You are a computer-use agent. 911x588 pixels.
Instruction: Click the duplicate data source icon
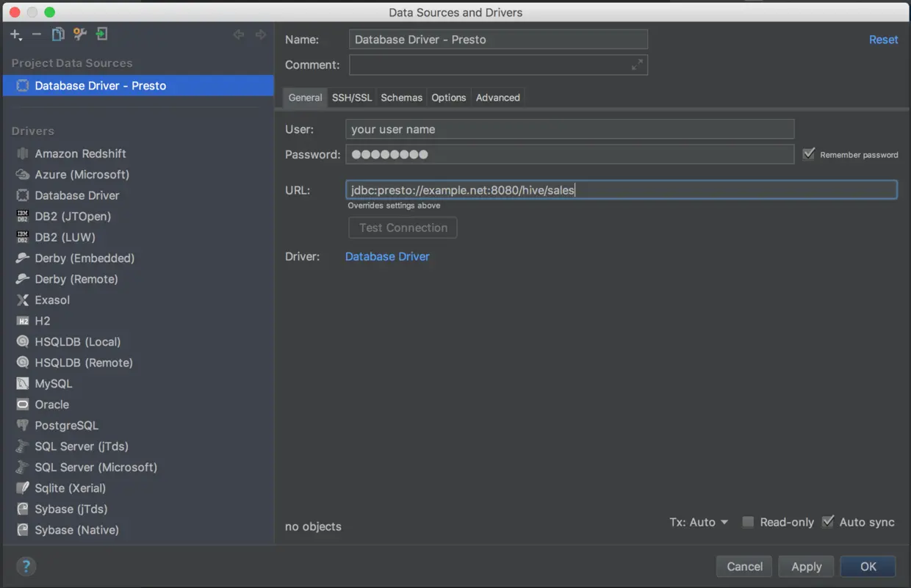(58, 35)
